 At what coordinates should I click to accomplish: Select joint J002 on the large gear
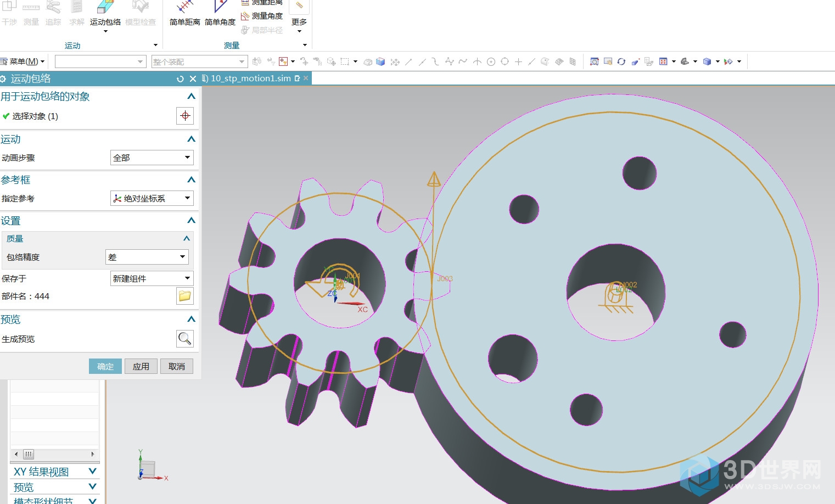[x=629, y=285]
